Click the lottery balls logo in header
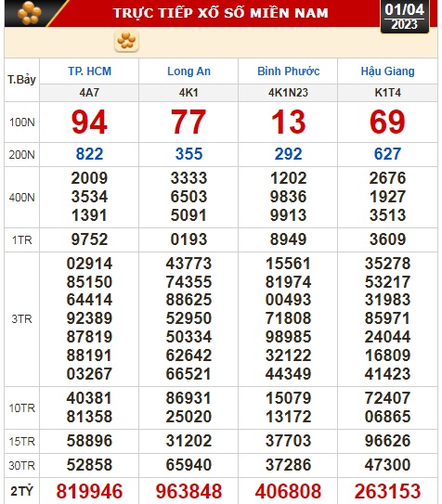Viewport: 442px width, 504px height. 30,13
